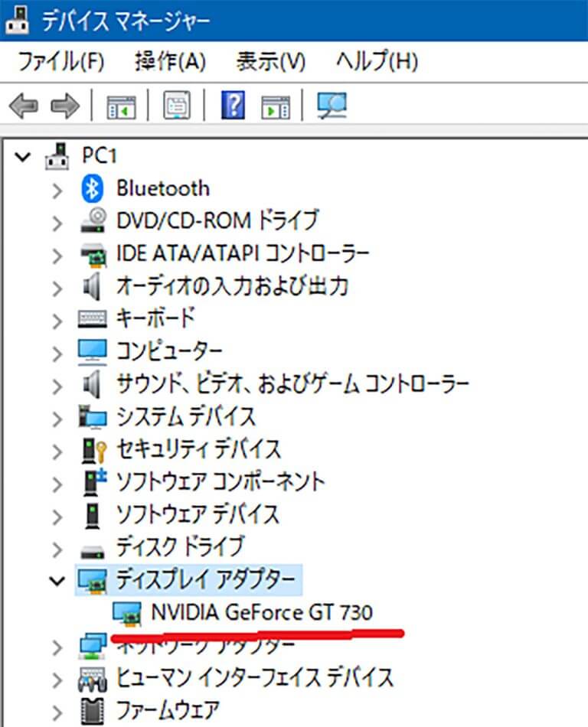
Task: Click speaker icon beside サウンド、ビデオ
Action: tap(92, 384)
